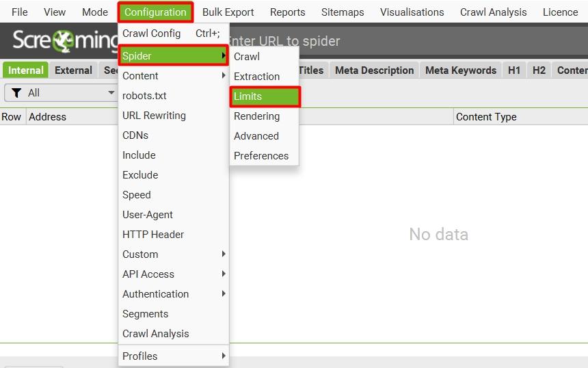Open the Bulk Export menu
The image size is (588, 368).
pyautogui.click(x=228, y=12)
